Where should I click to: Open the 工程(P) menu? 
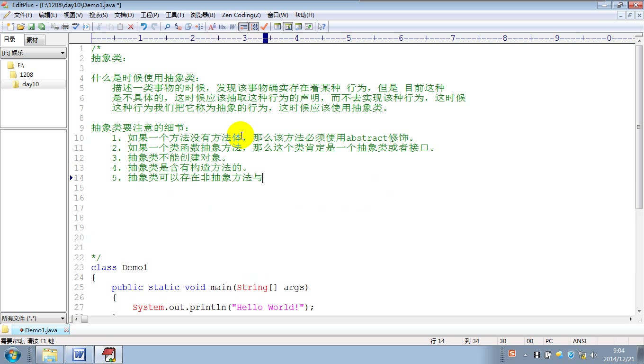coord(150,15)
